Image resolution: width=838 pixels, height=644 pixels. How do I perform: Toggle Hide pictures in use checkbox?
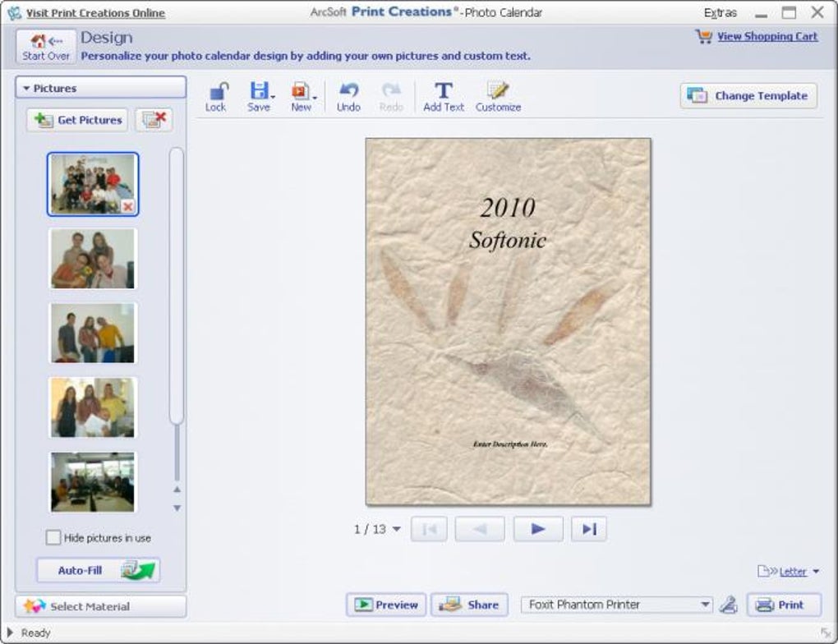pyautogui.click(x=53, y=537)
